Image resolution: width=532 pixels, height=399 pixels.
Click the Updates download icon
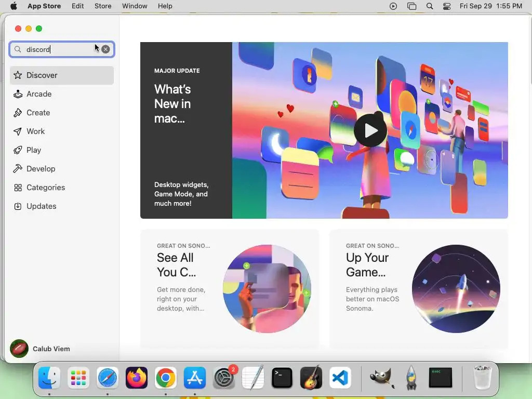click(x=18, y=206)
